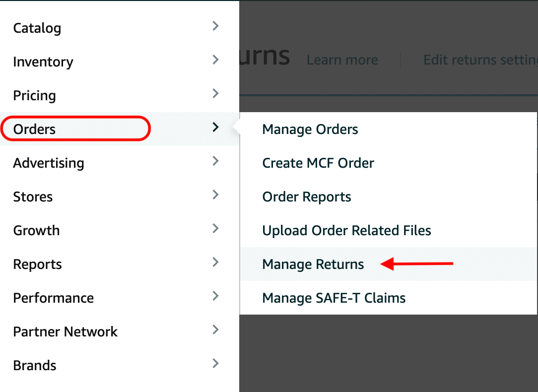This screenshot has width=538, height=392.
Task: Expand the Advertising chevron arrow
Action: tap(215, 161)
